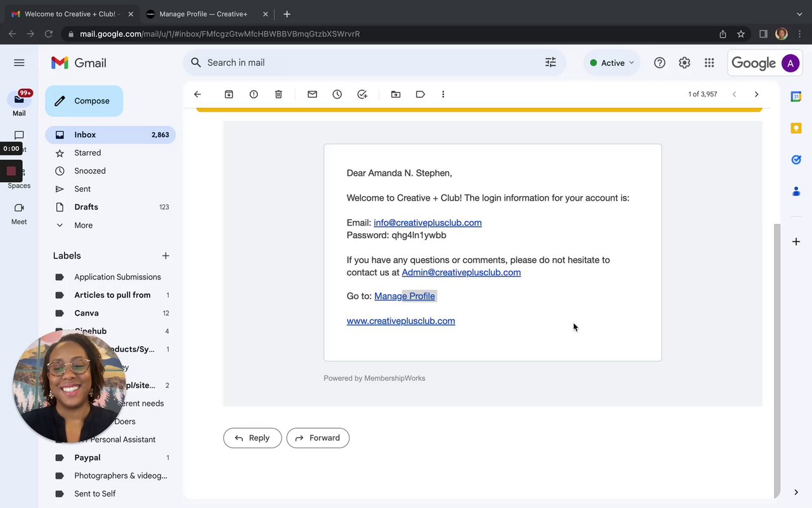
Task: Open the Drafts folder
Action: (x=86, y=207)
